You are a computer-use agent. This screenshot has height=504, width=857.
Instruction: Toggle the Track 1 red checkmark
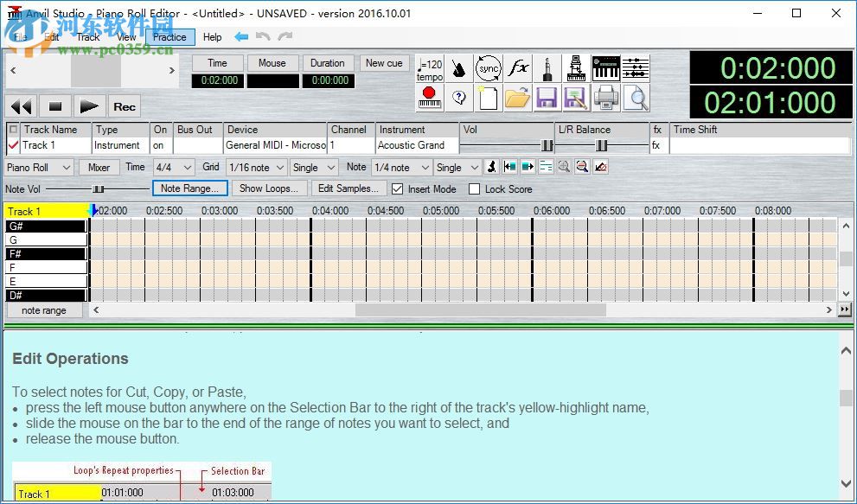(13, 145)
